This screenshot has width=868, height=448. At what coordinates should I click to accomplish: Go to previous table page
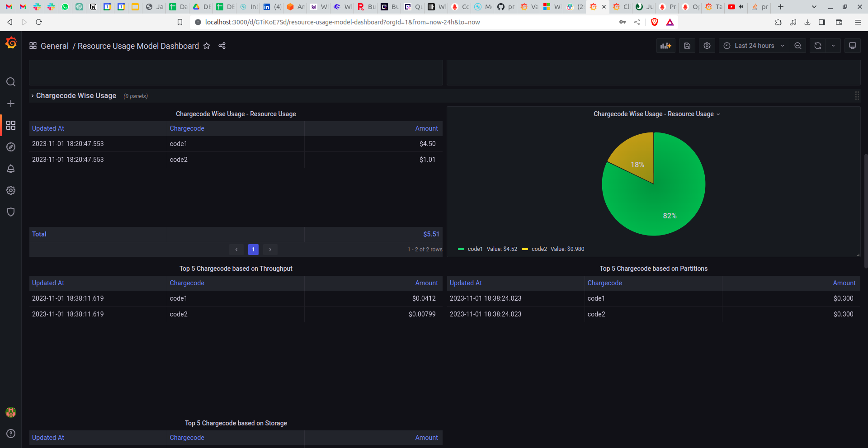click(x=236, y=249)
